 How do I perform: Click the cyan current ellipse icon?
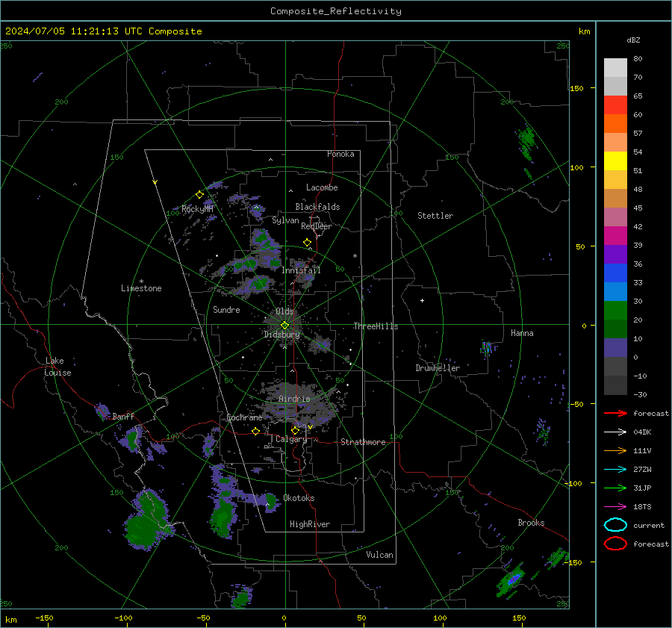tap(615, 525)
